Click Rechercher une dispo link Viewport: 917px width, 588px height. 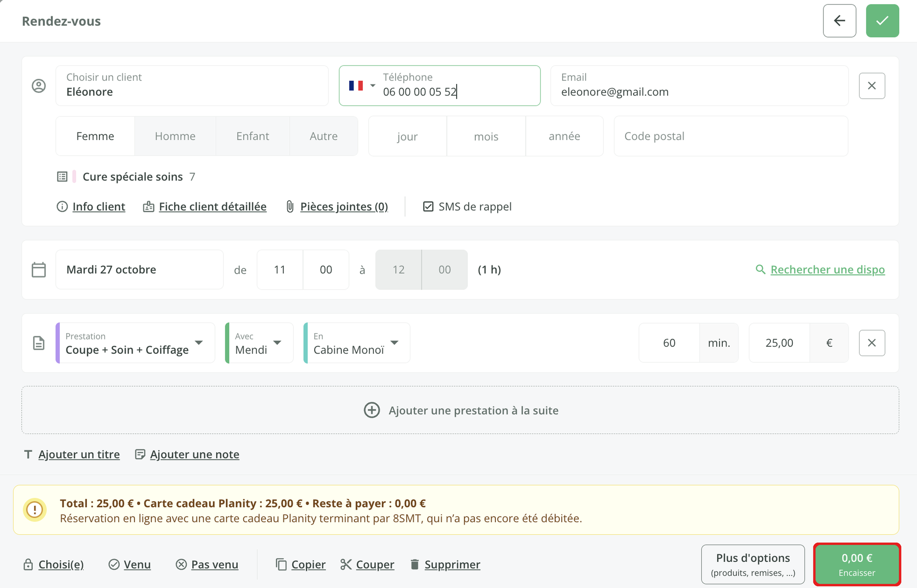(x=827, y=270)
